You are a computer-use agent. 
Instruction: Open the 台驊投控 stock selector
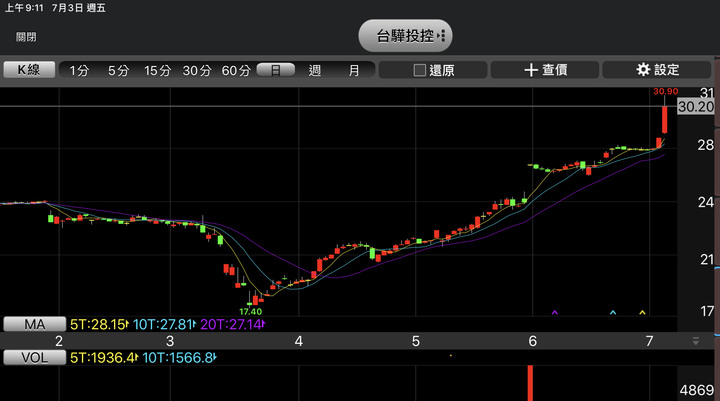[x=405, y=36]
